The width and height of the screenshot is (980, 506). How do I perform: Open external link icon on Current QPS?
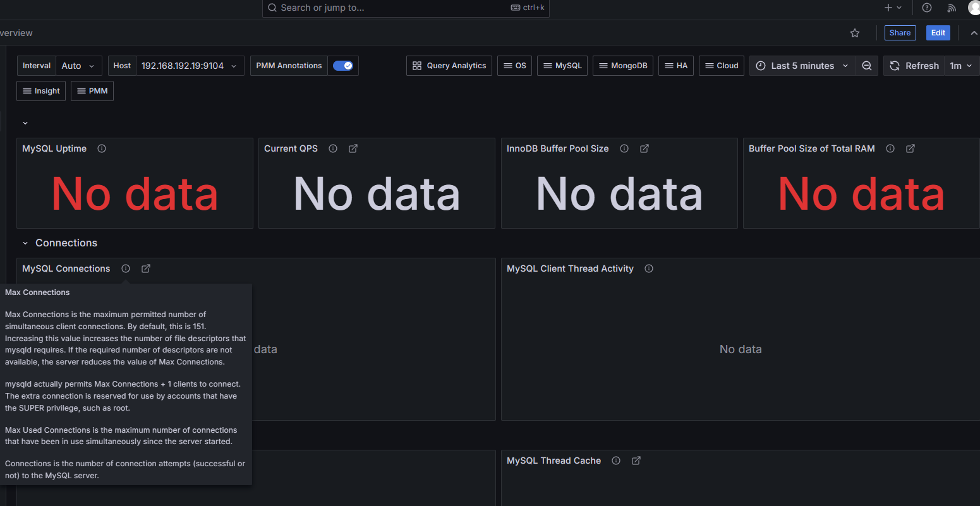(353, 148)
